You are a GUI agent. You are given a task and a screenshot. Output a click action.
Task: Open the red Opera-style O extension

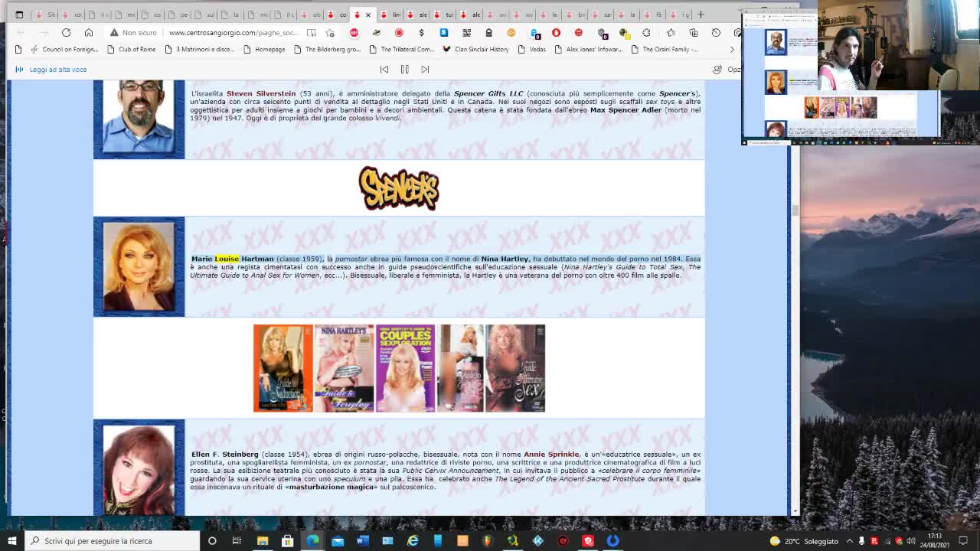pos(556,33)
